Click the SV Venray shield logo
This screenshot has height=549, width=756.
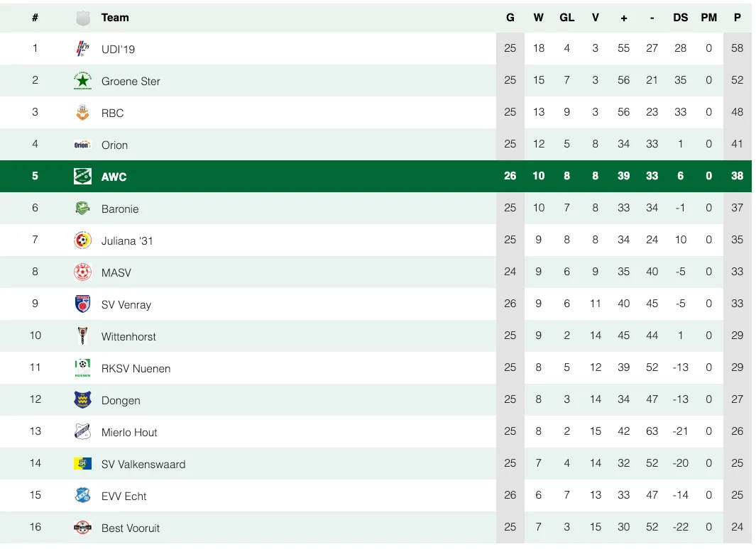[x=83, y=304]
